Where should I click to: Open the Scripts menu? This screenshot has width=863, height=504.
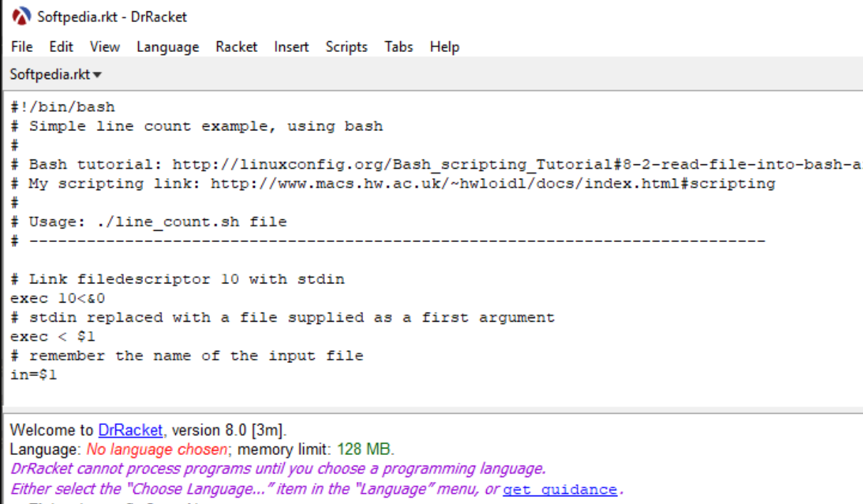point(347,47)
